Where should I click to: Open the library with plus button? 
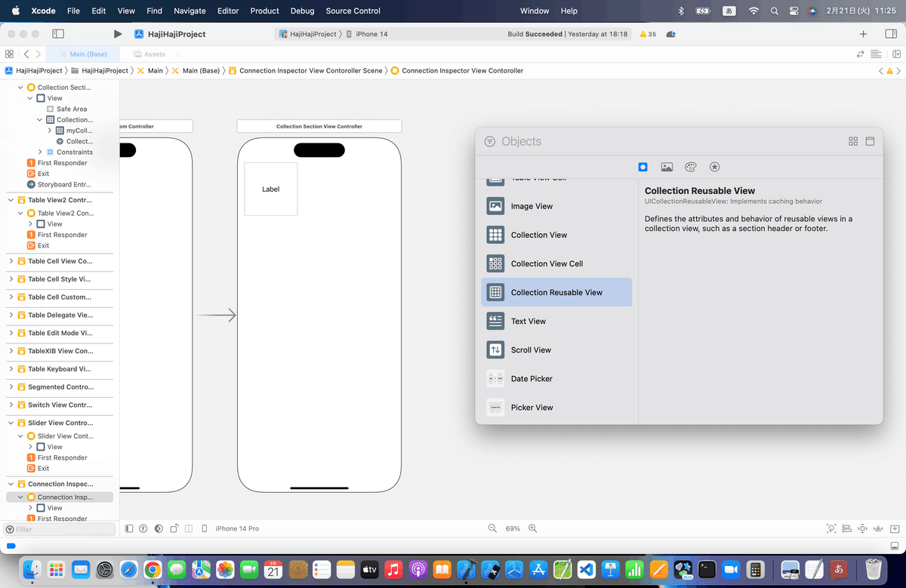tap(864, 34)
